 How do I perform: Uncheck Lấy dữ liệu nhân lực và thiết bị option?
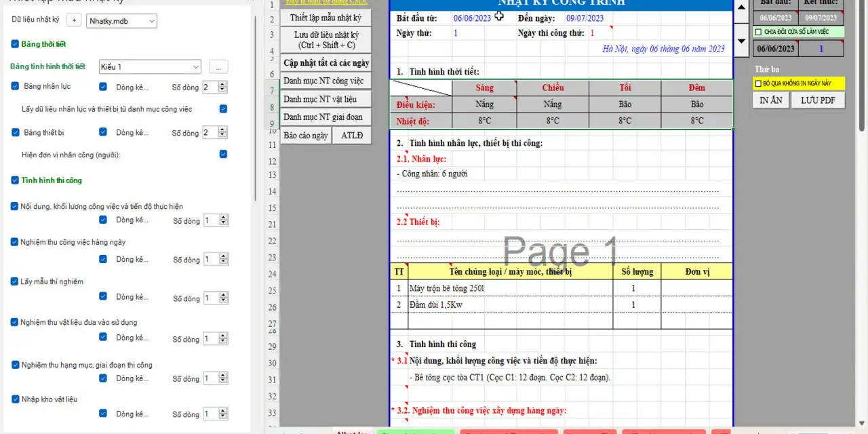click(x=223, y=108)
